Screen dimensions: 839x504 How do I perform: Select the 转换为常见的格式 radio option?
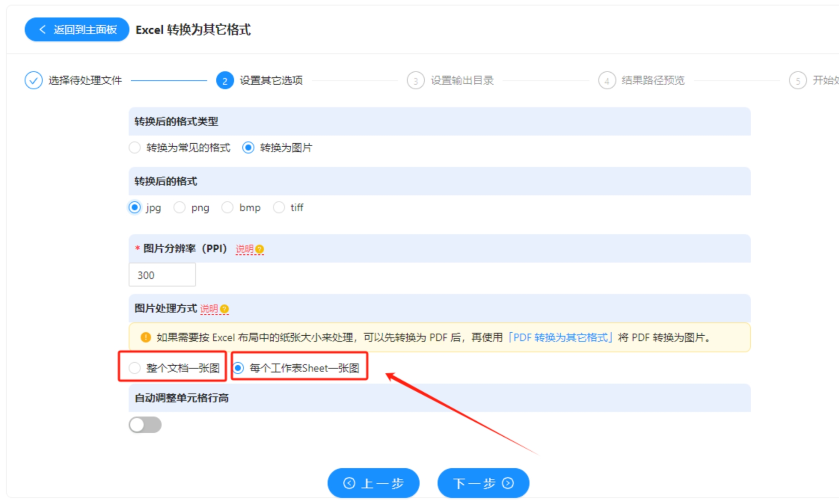point(135,148)
